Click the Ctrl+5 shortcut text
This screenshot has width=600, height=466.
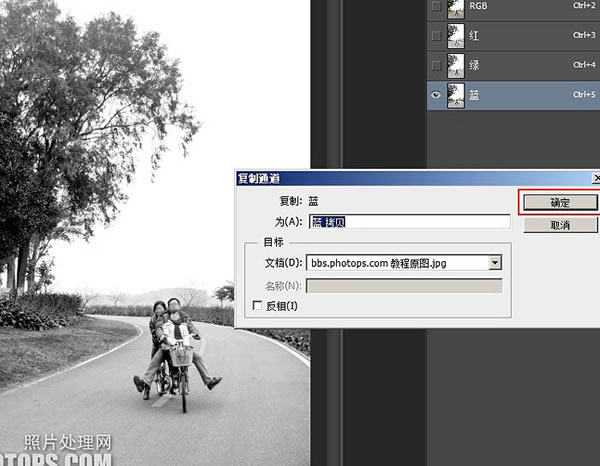click(584, 95)
